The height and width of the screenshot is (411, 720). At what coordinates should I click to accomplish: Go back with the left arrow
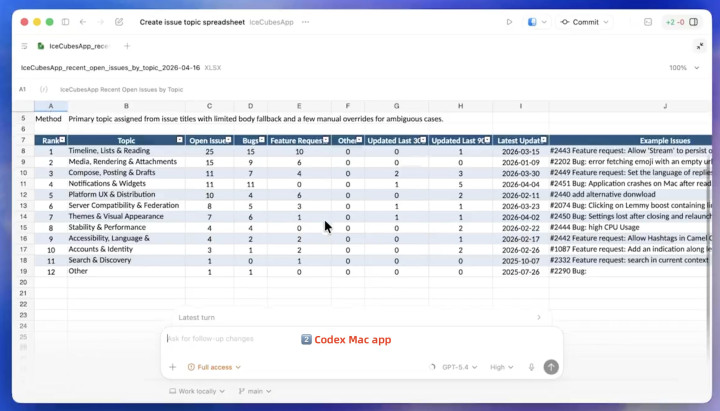[83, 22]
